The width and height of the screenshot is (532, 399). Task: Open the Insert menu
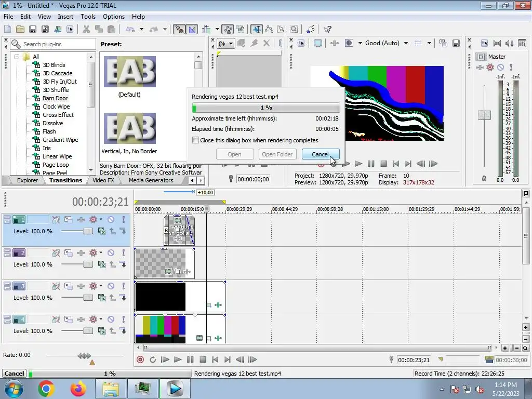click(x=65, y=16)
